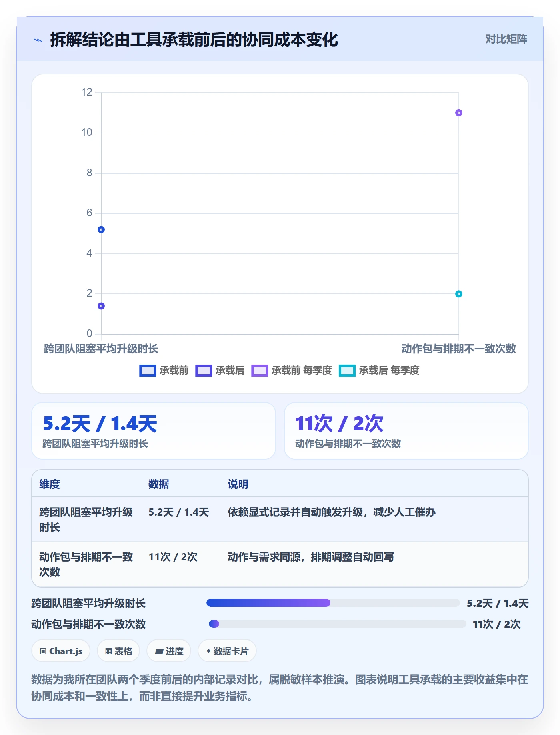Click the 数据 column header

pyautogui.click(x=159, y=484)
